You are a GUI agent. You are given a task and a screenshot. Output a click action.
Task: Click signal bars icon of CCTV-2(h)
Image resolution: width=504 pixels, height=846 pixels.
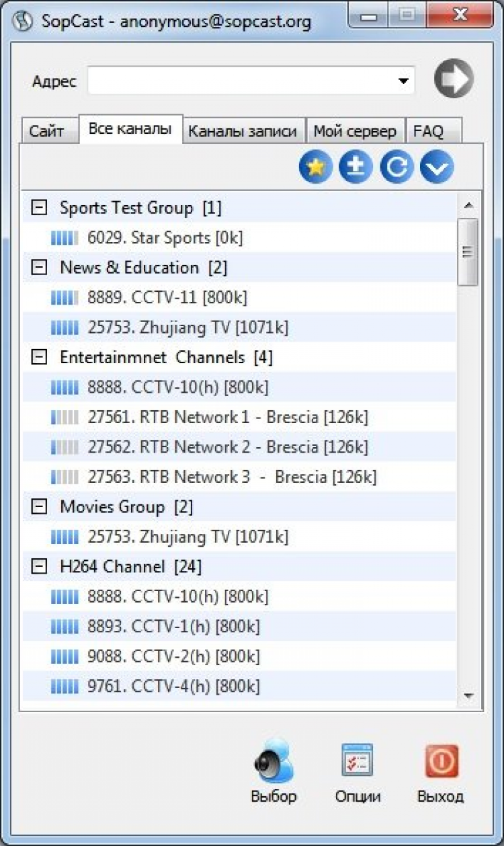65,656
